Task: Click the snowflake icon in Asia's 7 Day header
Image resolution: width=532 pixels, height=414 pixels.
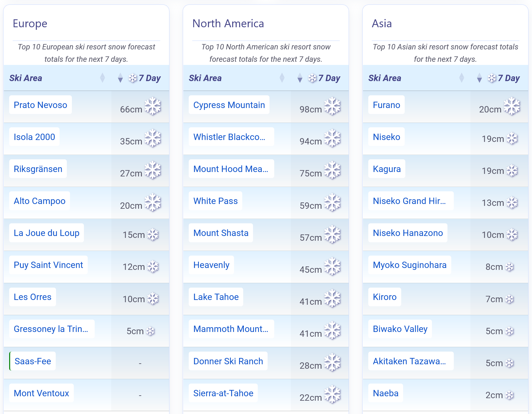Action: coord(492,78)
